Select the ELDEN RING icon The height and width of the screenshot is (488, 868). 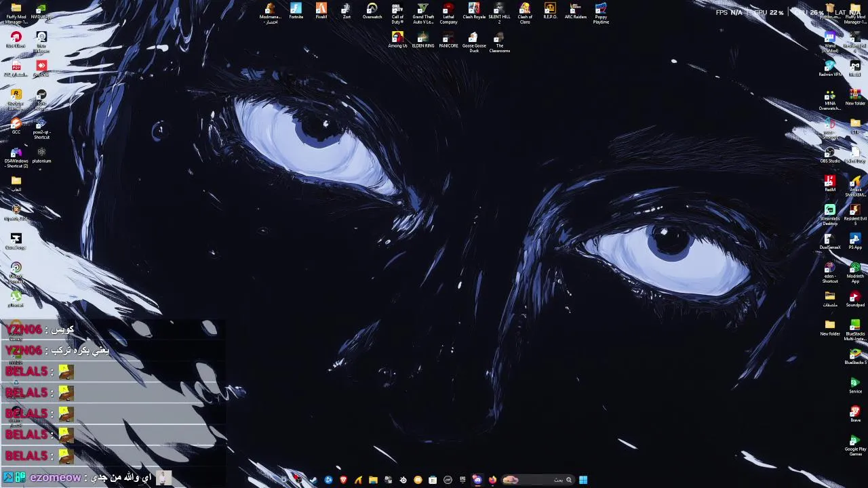pos(423,40)
